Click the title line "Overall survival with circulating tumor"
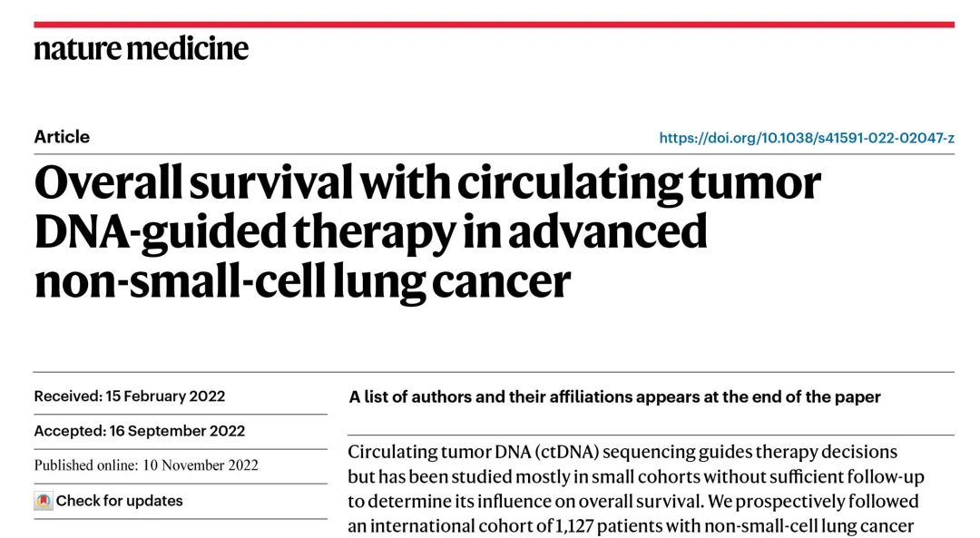The height and width of the screenshot is (538, 980). (426, 183)
